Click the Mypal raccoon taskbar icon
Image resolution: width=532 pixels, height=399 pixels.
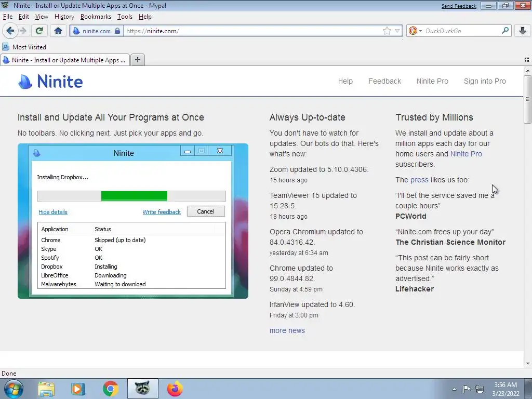pos(142,389)
